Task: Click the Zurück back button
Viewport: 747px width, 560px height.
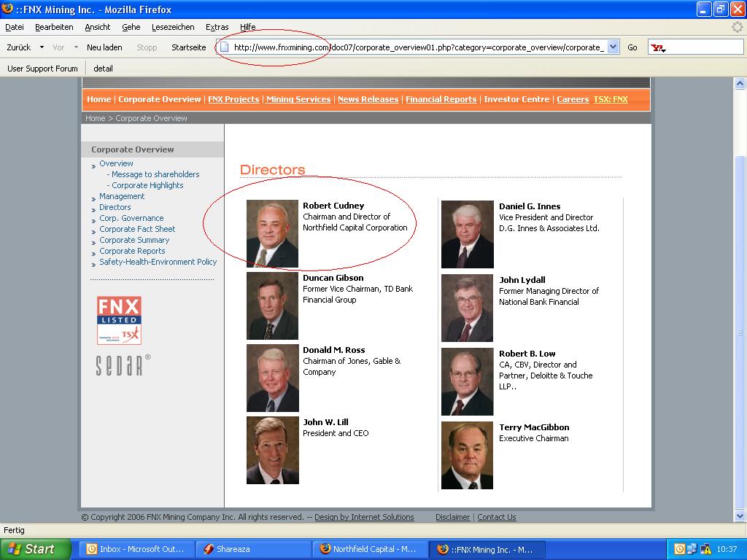Action: [18, 47]
